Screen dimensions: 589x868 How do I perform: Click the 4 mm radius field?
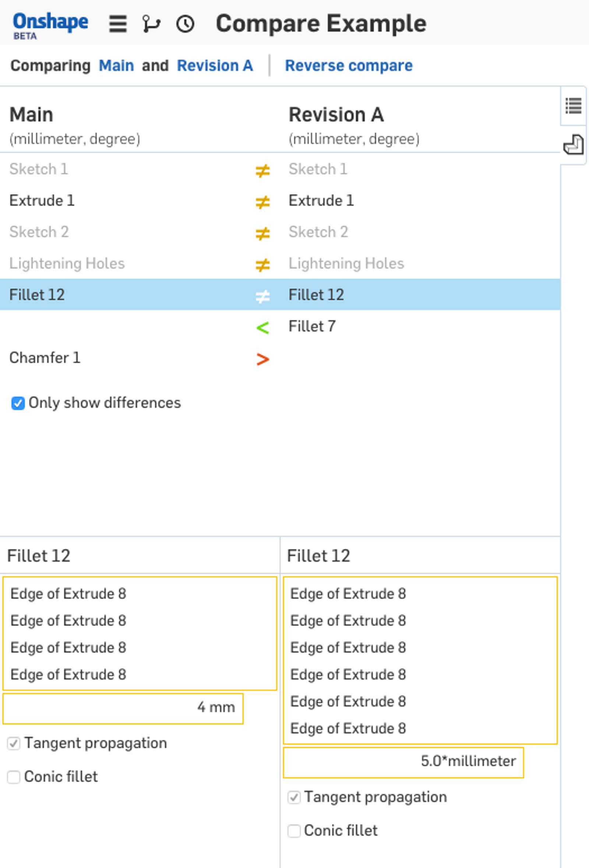pos(123,707)
